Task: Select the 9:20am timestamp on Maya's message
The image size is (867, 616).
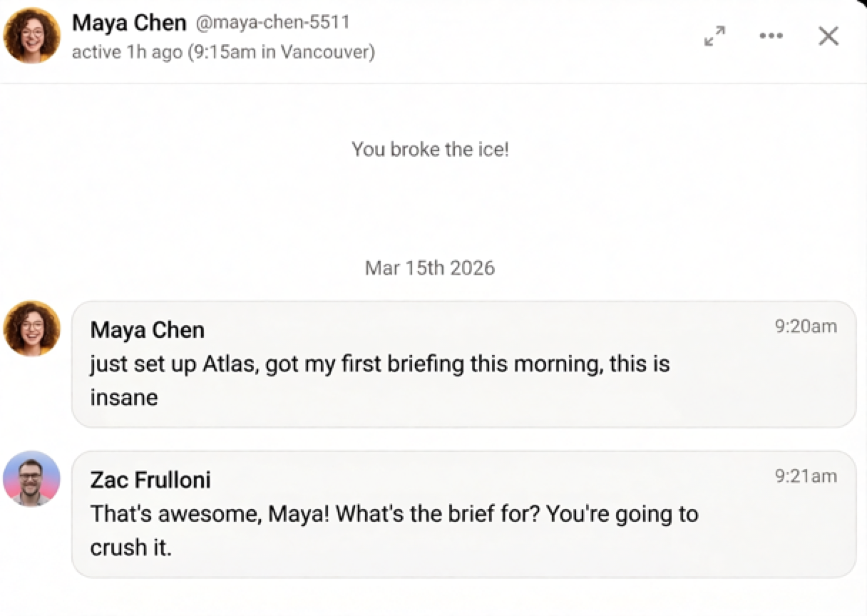Action: point(807,326)
